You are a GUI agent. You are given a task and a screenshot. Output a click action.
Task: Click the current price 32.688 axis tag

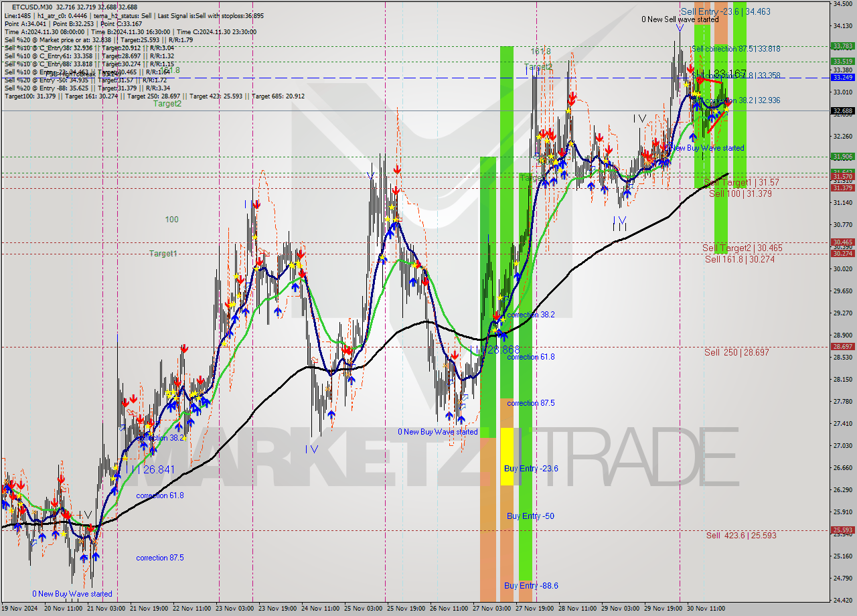pos(842,111)
